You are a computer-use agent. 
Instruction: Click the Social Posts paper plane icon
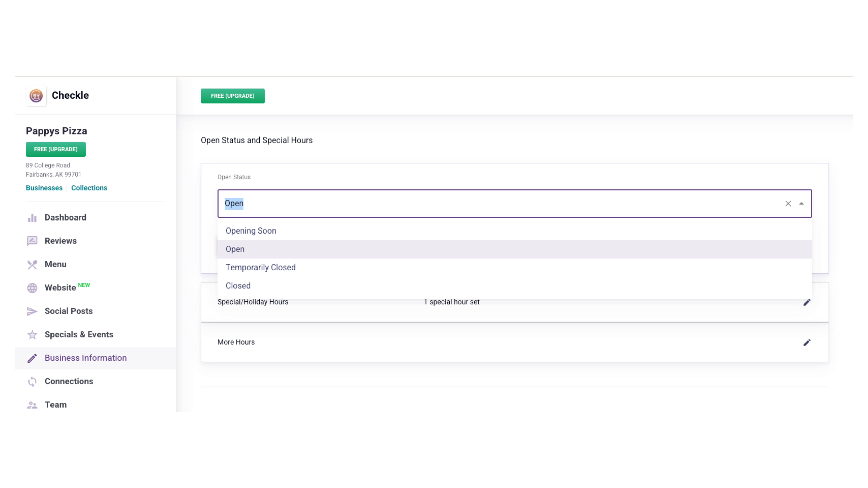point(32,312)
